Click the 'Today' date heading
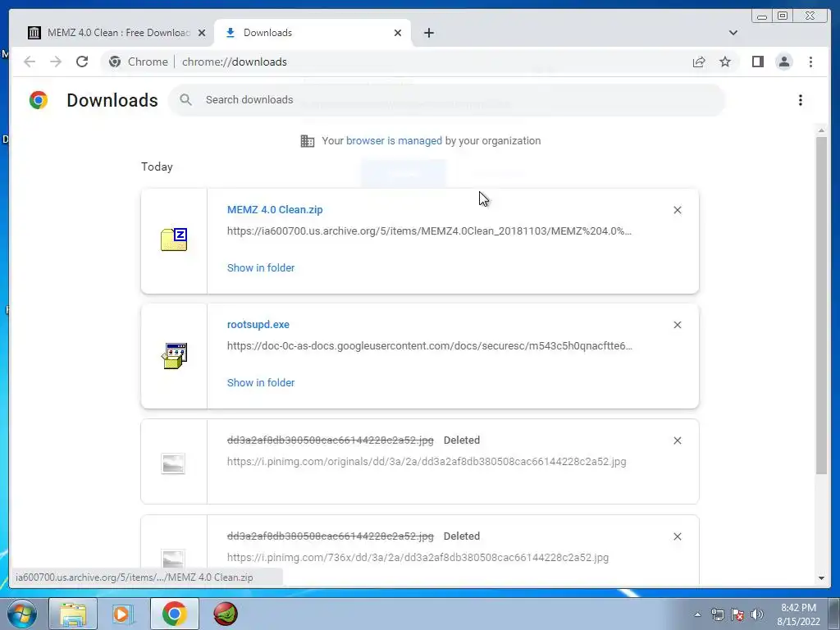This screenshot has height=630, width=840. pos(157,167)
